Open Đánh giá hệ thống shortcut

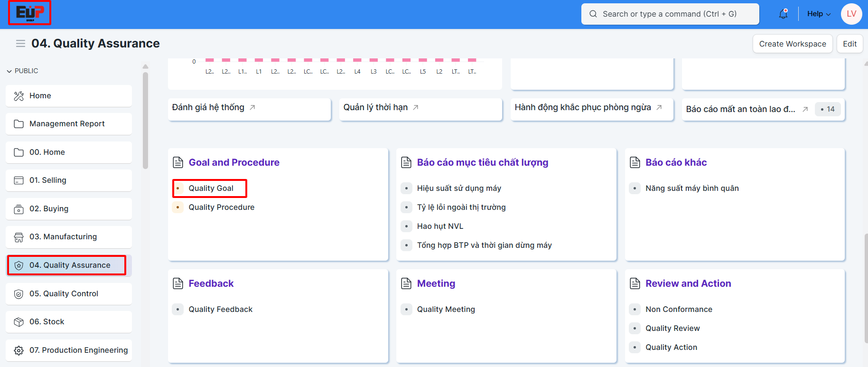[x=208, y=108]
